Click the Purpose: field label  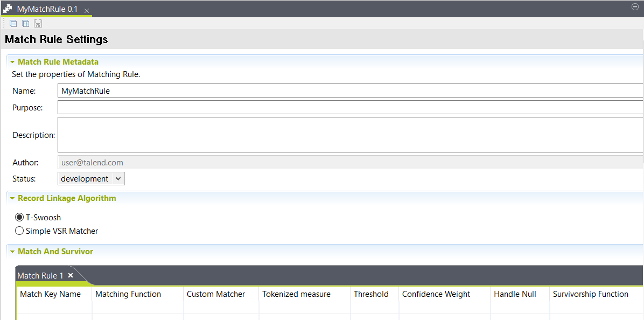click(x=27, y=108)
